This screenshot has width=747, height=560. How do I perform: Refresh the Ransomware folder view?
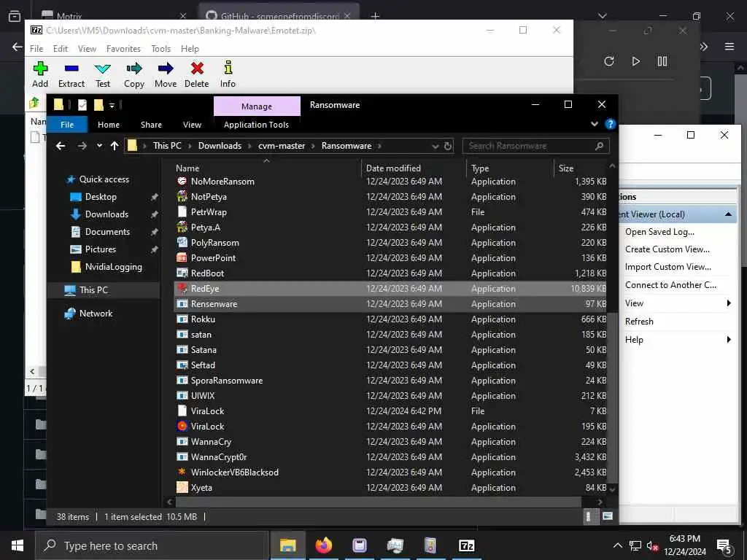pyautogui.click(x=448, y=146)
